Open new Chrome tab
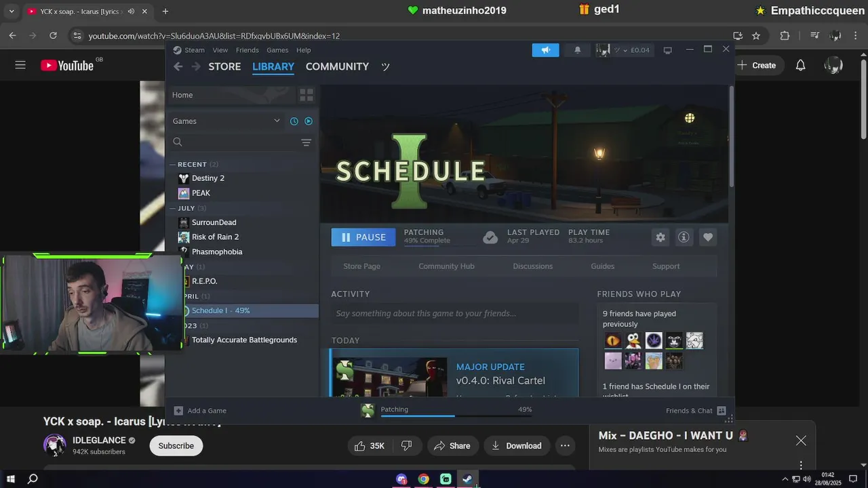The height and width of the screenshot is (488, 868). [165, 11]
